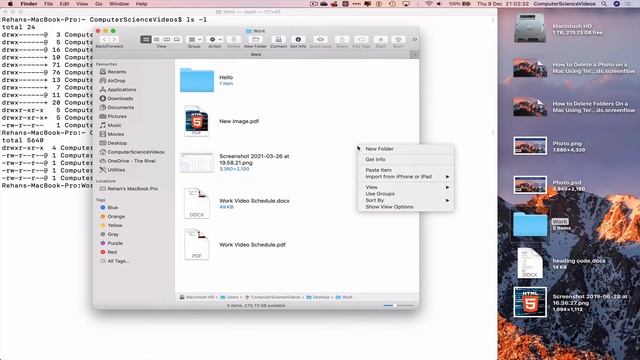Switch Finder to icon view
Screen dimensions: 640x360
pos(146,40)
